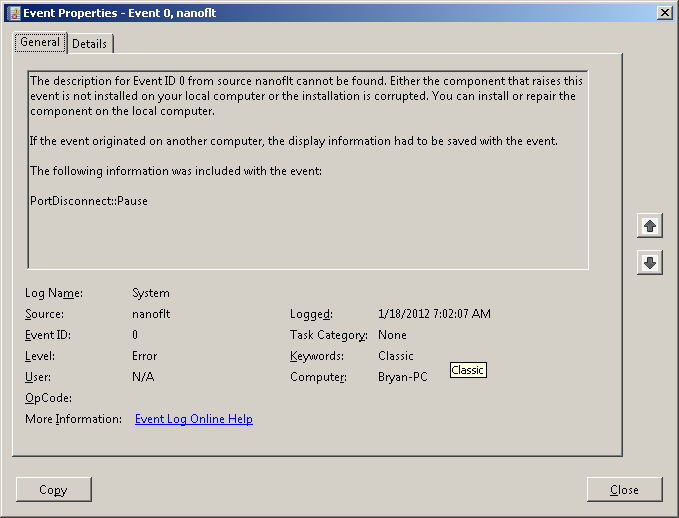This screenshot has height=518, width=679.
Task: Switch to the Details tab
Action: [x=90, y=44]
